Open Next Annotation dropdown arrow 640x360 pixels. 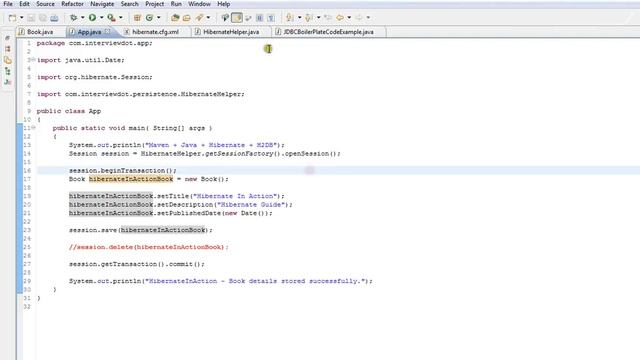pos(299,18)
